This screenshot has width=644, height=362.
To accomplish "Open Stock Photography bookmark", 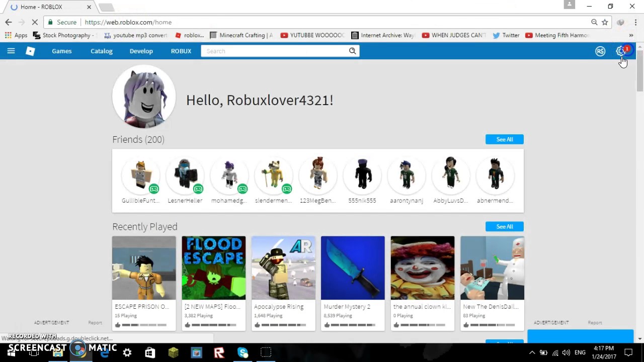I will (x=65, y=35).
